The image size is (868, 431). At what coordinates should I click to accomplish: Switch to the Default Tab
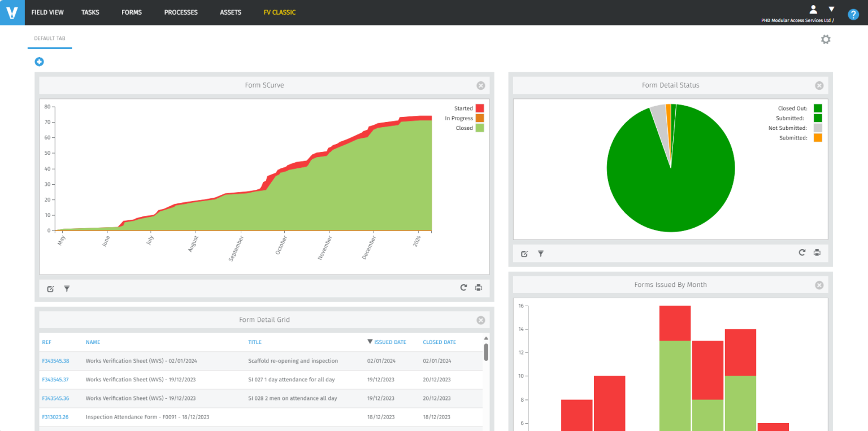pos(50,39)
